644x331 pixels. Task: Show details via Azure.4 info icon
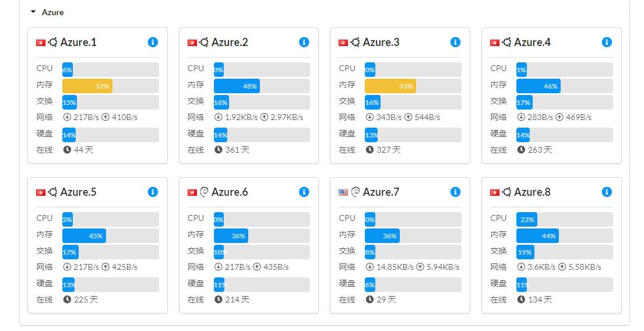point(607,42)
